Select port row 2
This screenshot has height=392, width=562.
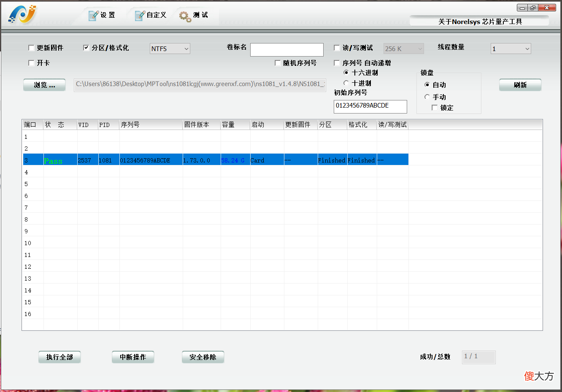215,149
